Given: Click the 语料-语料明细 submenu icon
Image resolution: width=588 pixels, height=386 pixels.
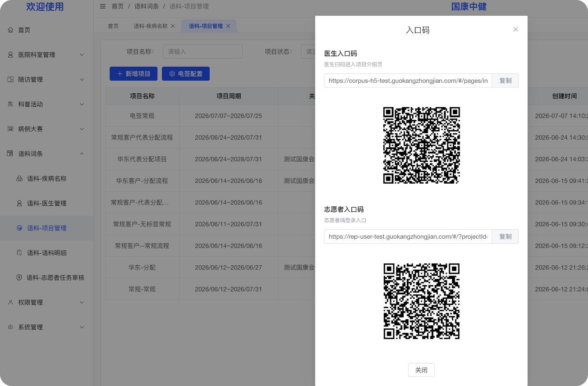Looking at the screenshot, I should [x=19, y=253].
